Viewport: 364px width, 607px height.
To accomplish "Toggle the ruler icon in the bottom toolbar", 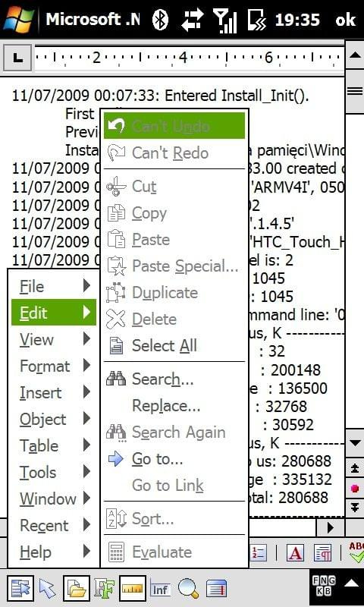I will [132, 589].
